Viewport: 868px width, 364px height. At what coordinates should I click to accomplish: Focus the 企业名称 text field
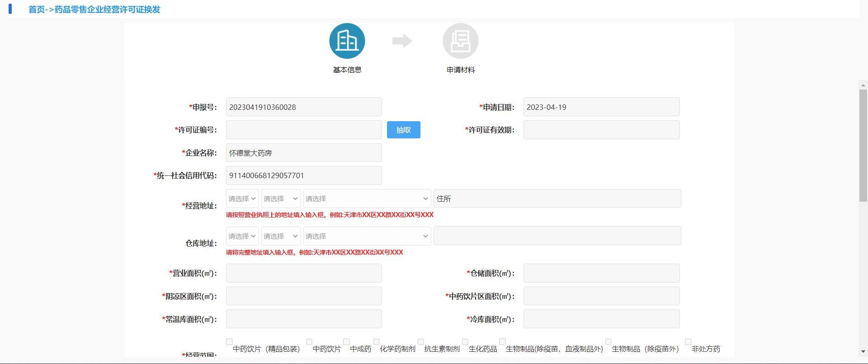[304, 153]
